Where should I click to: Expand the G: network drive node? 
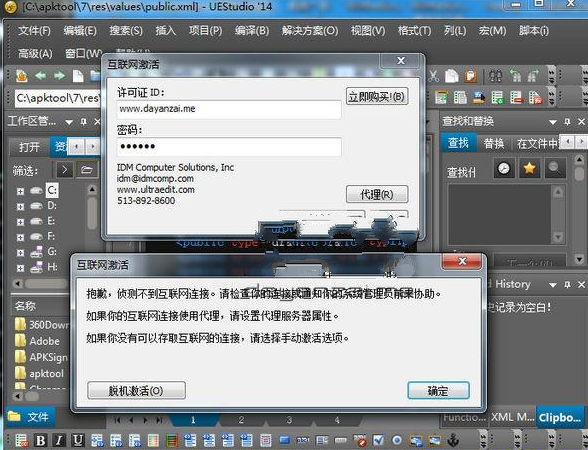20,253
